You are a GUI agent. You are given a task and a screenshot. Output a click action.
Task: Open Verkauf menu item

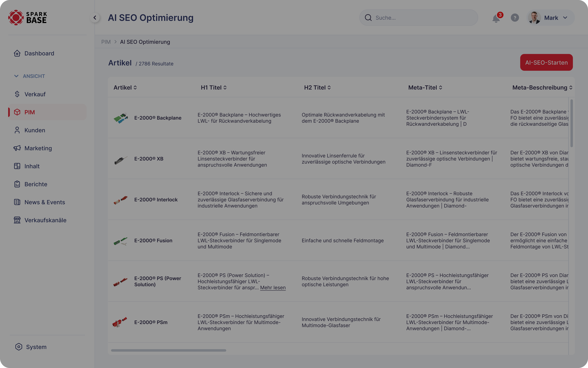point(47,94)
